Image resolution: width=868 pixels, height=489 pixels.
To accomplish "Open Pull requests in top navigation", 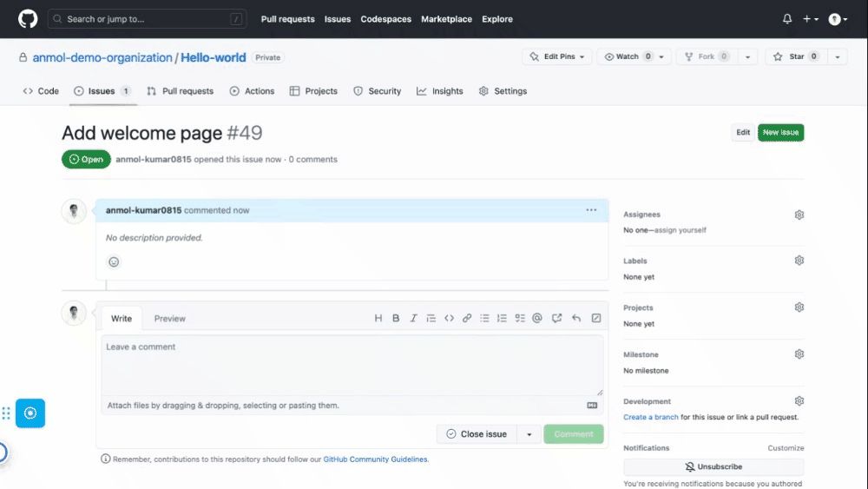I will [x=288, y=19].
